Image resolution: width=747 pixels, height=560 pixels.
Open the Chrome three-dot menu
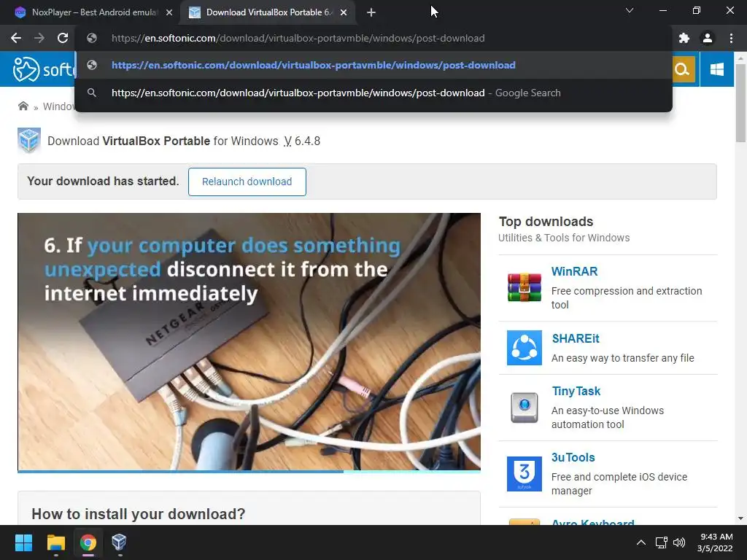point(731,38)
